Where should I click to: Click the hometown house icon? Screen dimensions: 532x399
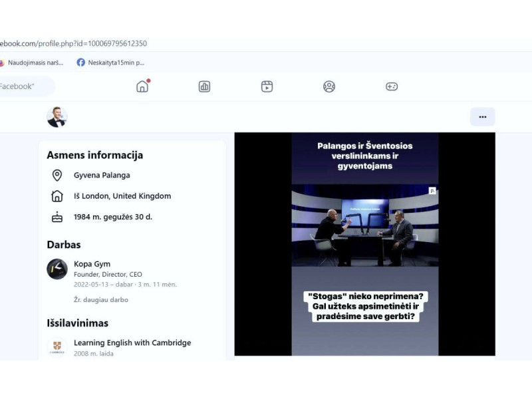click(57, 196)
